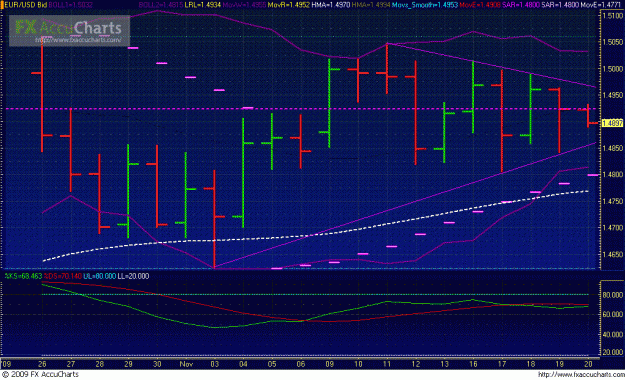Select date 28 on the time axis
Viewport: 625px width, 380px height.
(x=100, y=364)
